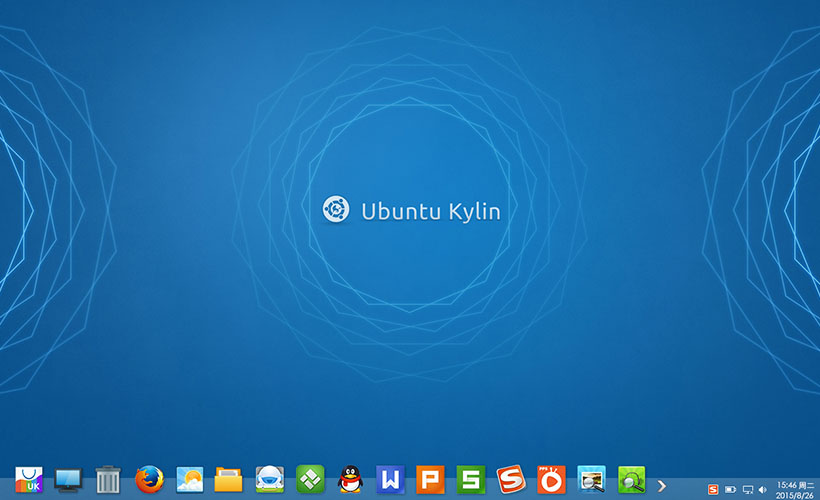The width and height of the screenshot is (820, 500).
Task: Launch Sogou Pinyin from the dock
Action: point(511,480)
